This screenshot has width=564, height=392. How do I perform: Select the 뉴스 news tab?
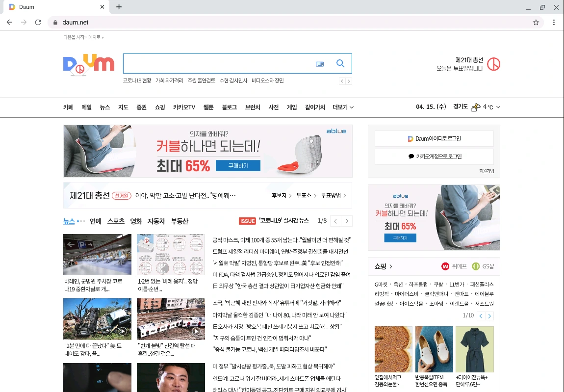point(69,221)
